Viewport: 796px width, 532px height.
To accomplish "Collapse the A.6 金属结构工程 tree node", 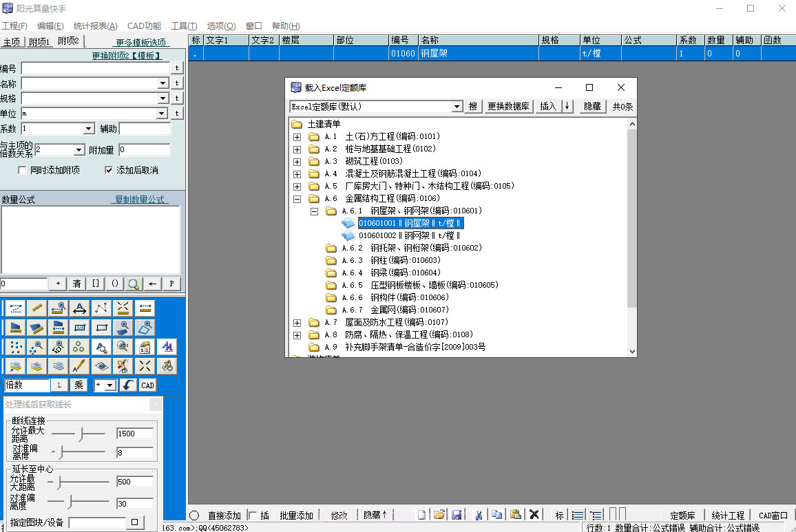I will pyautogui.click(x=297, y=198).
